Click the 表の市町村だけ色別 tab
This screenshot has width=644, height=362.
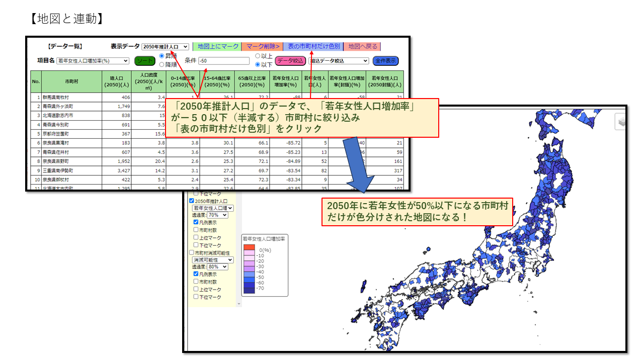[x=313, y=46]
